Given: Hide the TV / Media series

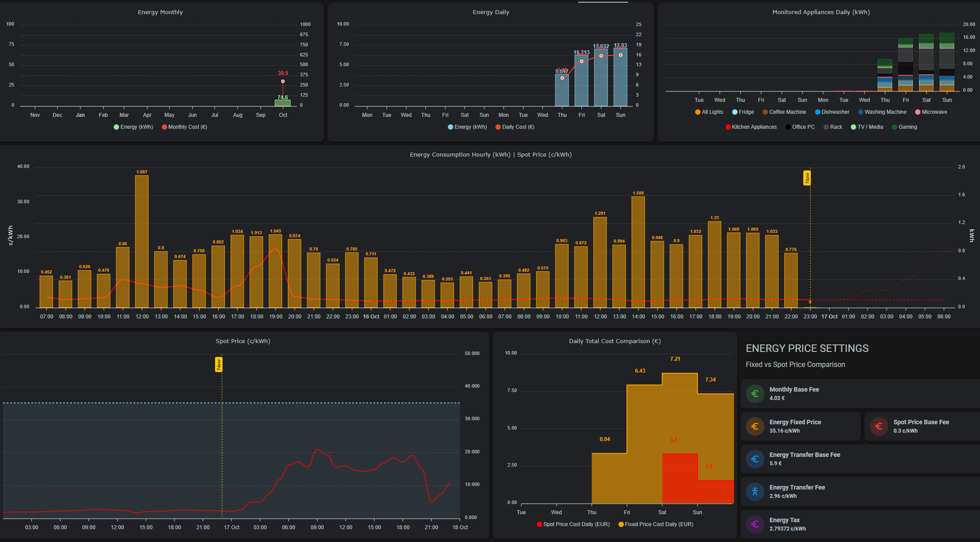Looking at the screenshot, I should click(x=867, y=127).
